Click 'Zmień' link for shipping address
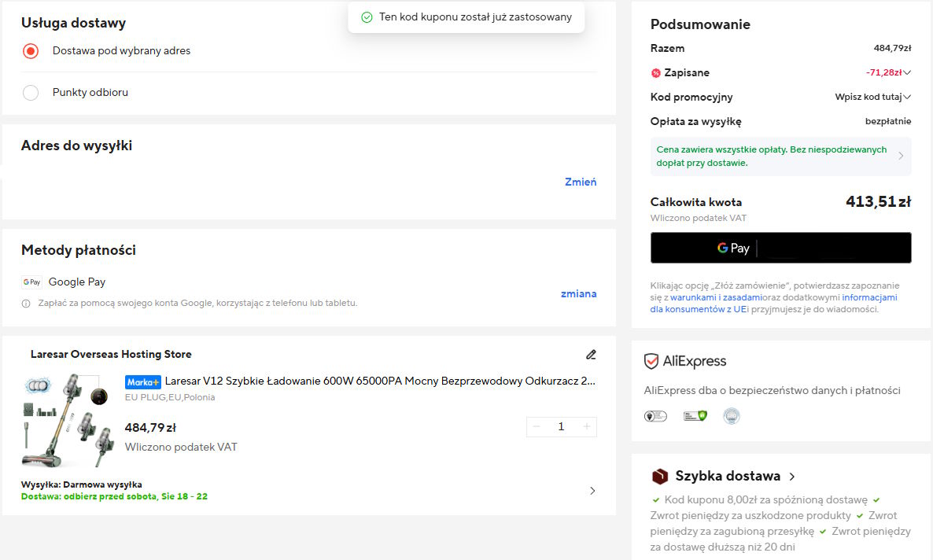 tap(580, 182)
